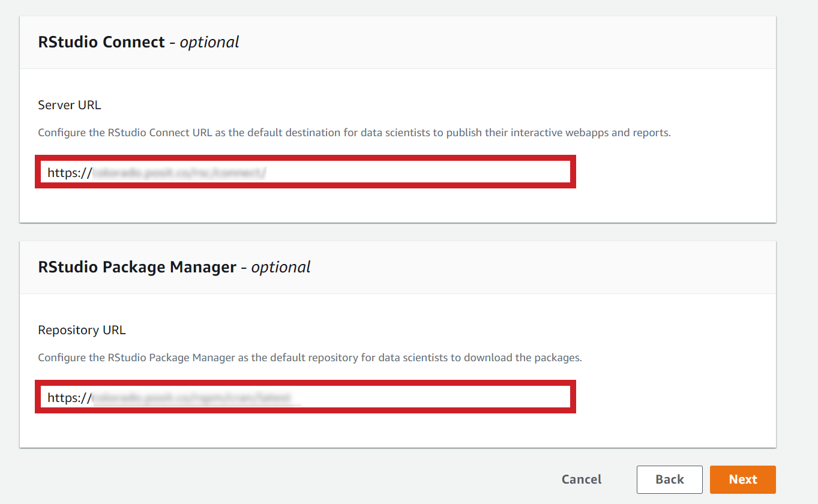This screenshot has width=818, height=504.
Task: Cancel the configuration wizard
Action: tap(581, 479)
